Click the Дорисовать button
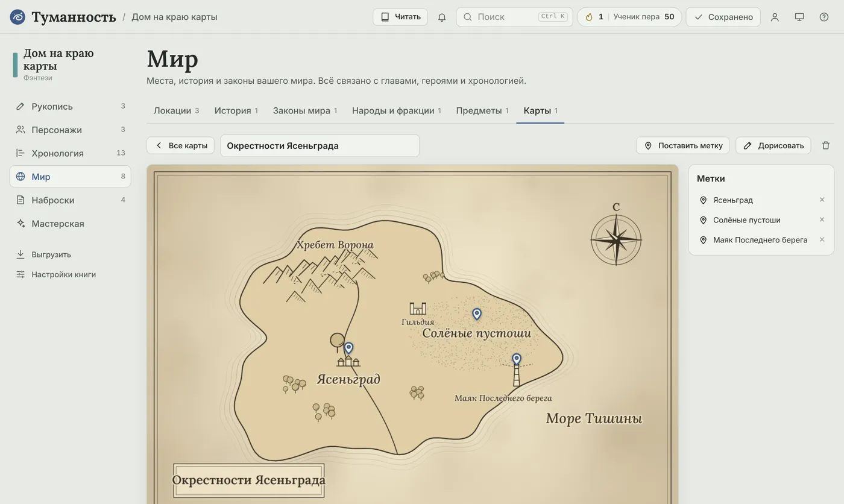The height and width of the screenshot is (504, 844). (773, 145)
